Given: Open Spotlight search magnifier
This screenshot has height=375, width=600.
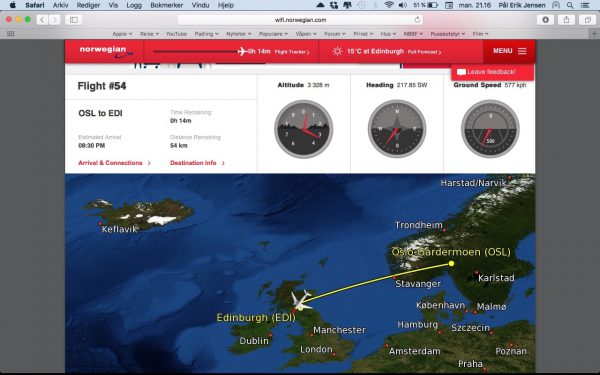Looking at the screenshot, I should [x=570, y=5].
